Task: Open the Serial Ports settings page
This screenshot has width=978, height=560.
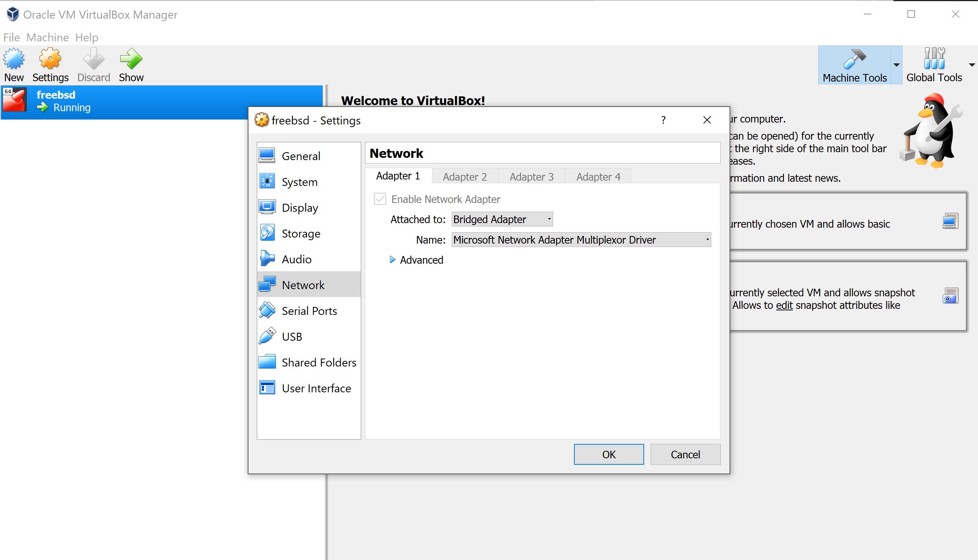Action: [x=309, y=311]
